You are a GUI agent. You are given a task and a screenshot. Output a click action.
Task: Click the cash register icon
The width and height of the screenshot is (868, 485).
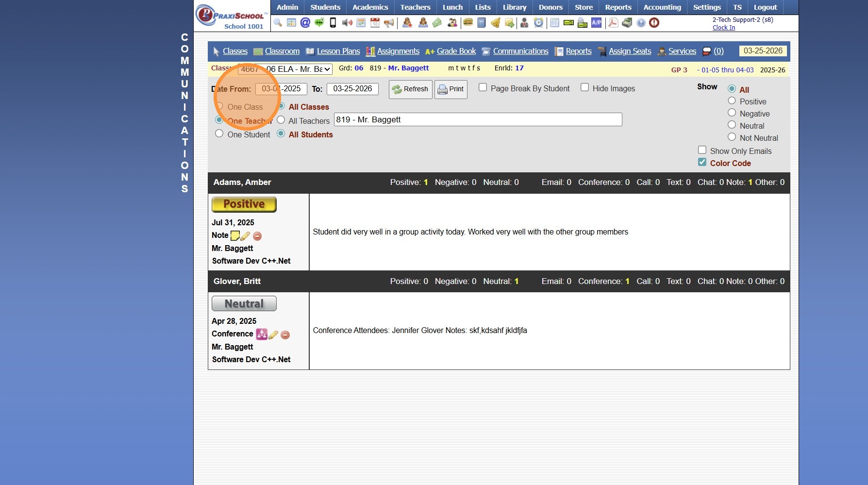[x=627, y=23]
